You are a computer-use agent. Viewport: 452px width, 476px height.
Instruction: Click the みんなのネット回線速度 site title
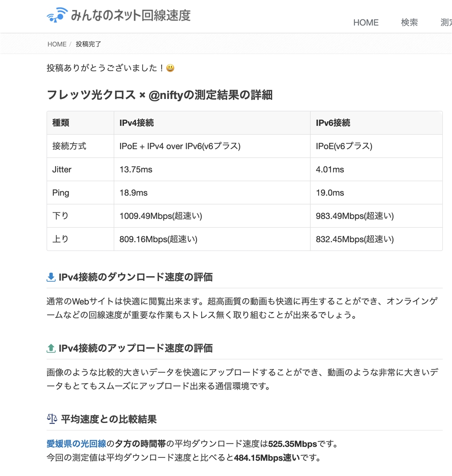(x=131, y=15)
